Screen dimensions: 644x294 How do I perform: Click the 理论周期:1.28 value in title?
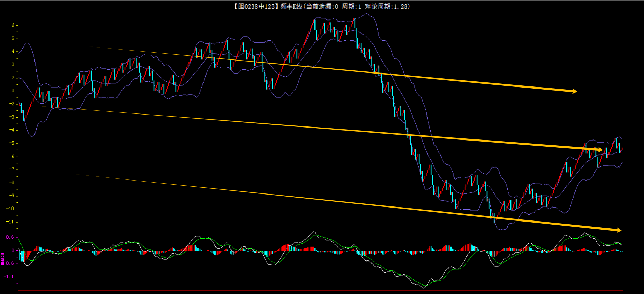(386, 6)
